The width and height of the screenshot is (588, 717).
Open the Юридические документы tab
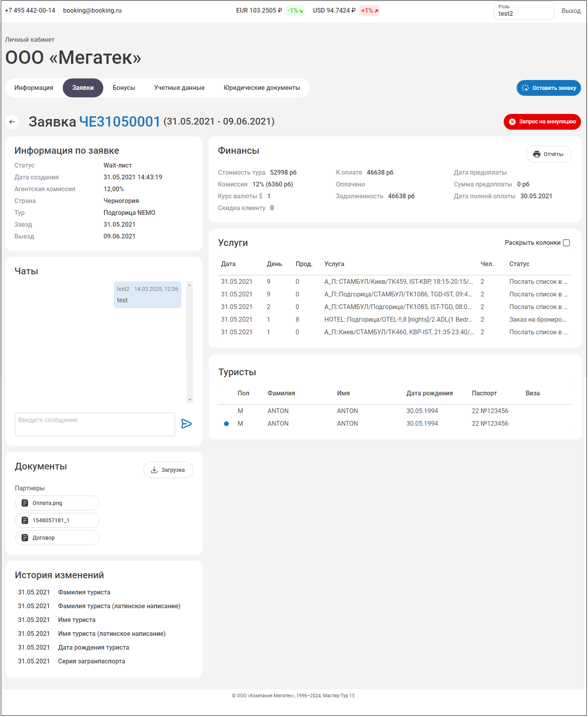click(261, 88)
